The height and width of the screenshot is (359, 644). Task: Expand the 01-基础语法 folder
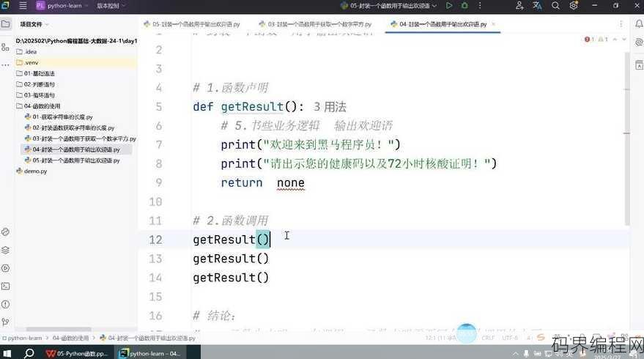35,73
